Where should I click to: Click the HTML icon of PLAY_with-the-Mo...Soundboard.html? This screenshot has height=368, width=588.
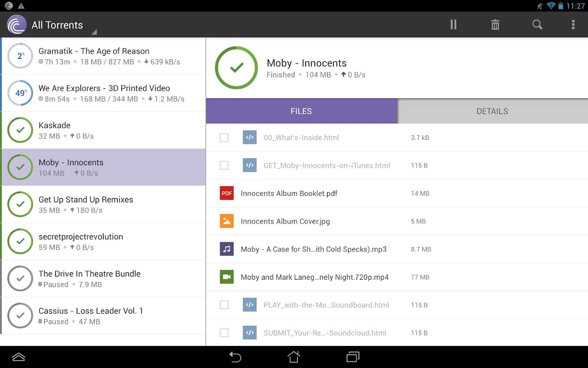(250, 305)
